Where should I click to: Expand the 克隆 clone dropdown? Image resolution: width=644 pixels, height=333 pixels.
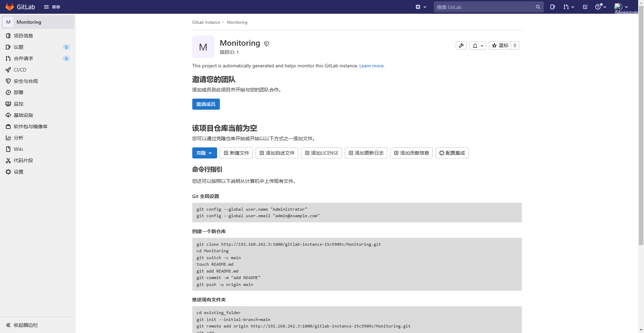click(204, 153)
